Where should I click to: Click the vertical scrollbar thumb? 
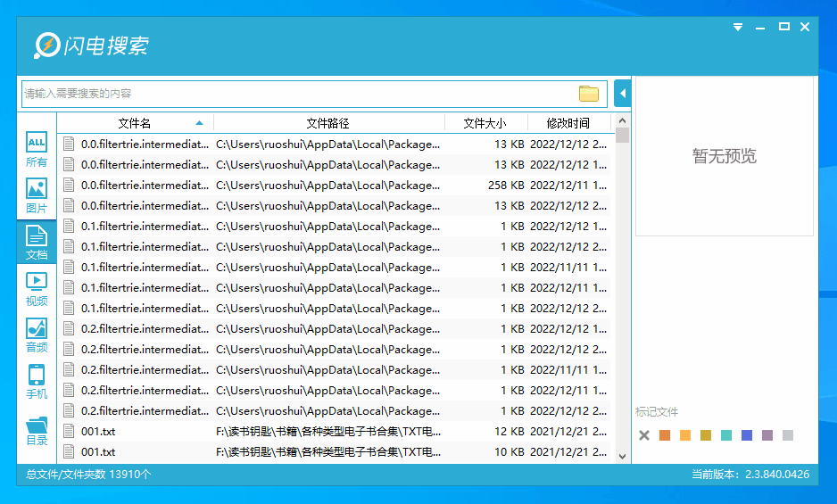[623, 135]
